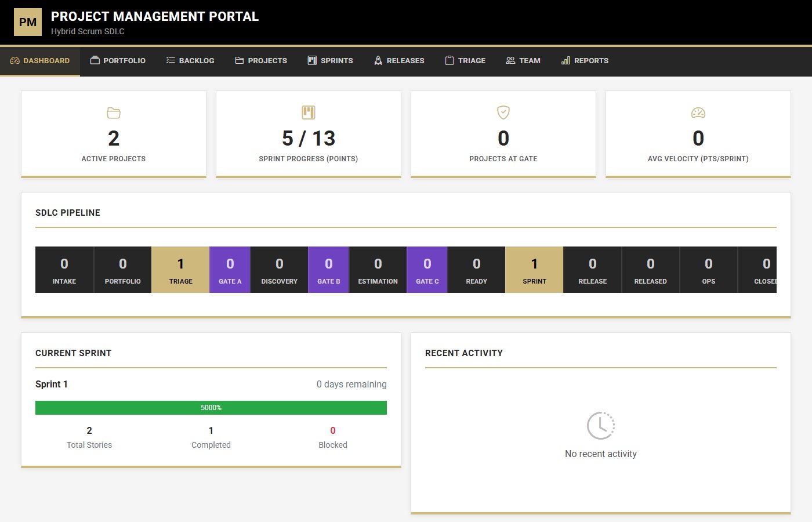Click the Current Sprint heading

pyautogui.click(x=74, y=353)
